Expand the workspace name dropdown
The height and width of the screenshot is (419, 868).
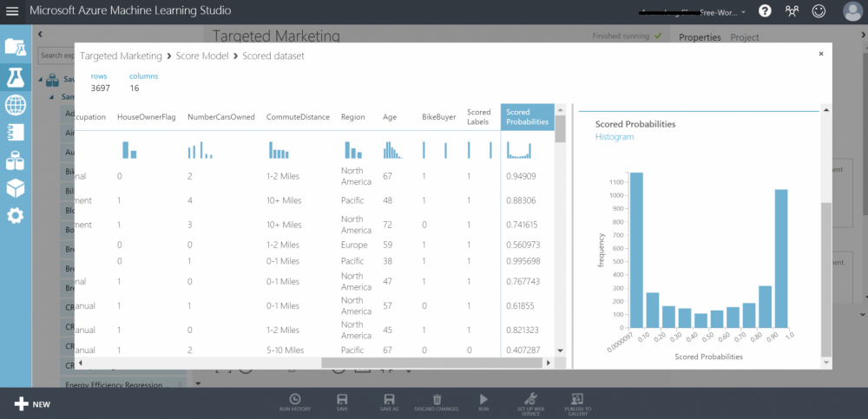pos(744,11)
